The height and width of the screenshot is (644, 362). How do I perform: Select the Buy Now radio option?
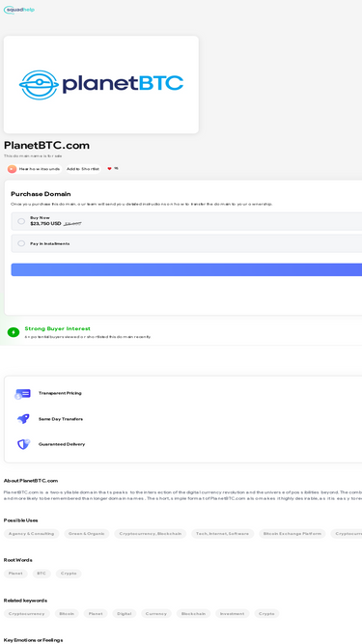click(21, 221)
